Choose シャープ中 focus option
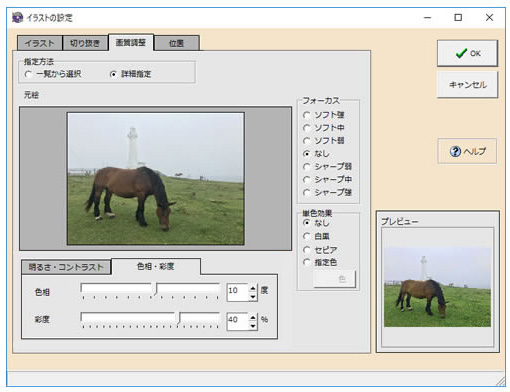The image size is (510, 392). (x=327, y=179)
